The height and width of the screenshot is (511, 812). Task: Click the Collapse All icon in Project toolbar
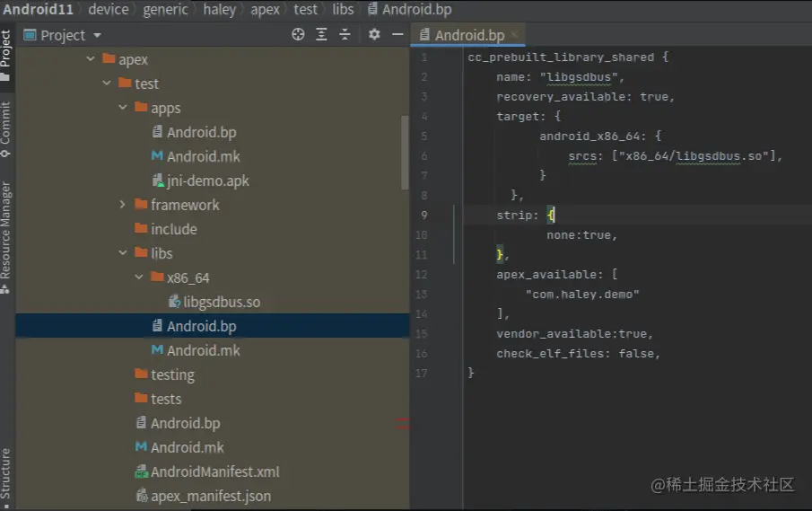pyautogui.click(x=345, y=35)
